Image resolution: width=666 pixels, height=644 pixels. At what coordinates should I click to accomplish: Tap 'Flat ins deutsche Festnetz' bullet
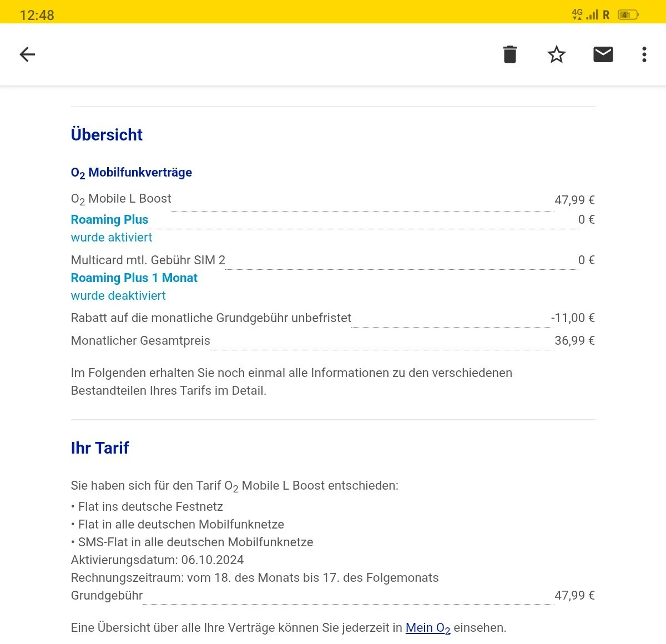coord(147,506)
